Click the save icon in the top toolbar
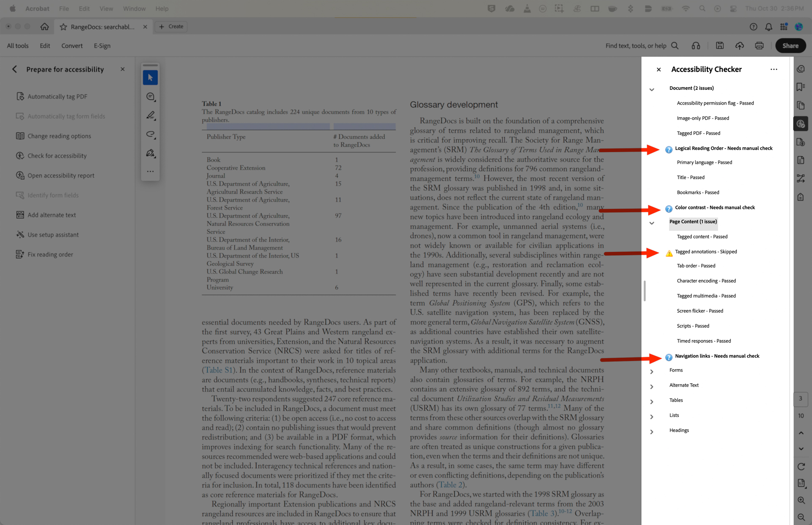The image size is (812, 525). 720,45
